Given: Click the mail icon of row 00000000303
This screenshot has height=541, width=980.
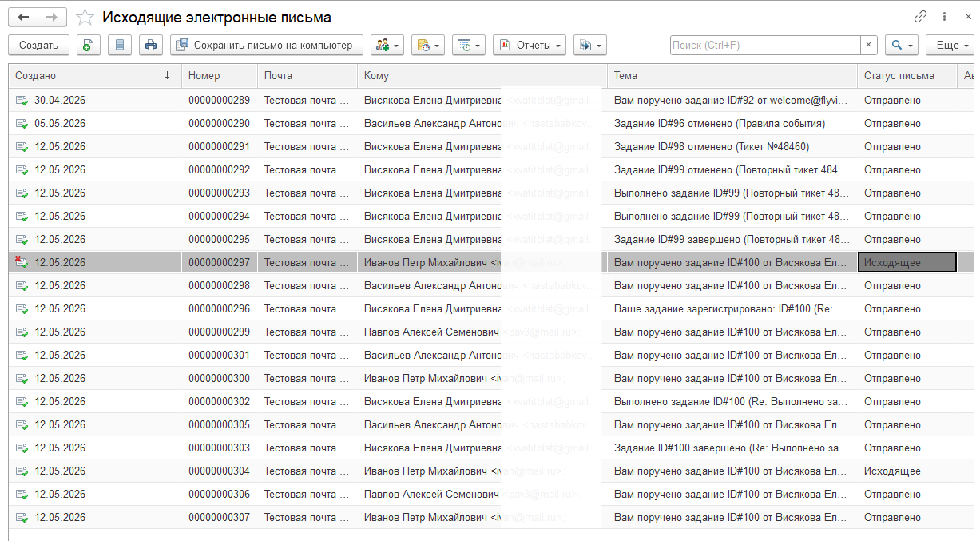Looking at the screenshot, I should (22, 448).
